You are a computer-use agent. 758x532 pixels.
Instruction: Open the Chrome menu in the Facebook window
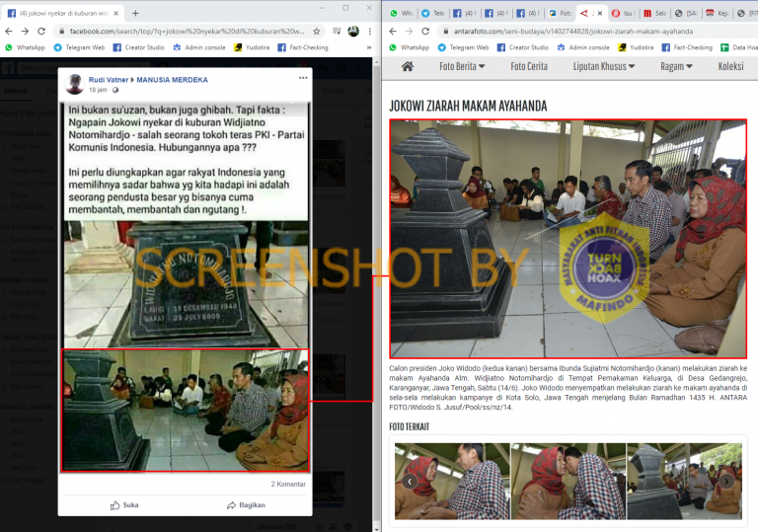(370, 32)
